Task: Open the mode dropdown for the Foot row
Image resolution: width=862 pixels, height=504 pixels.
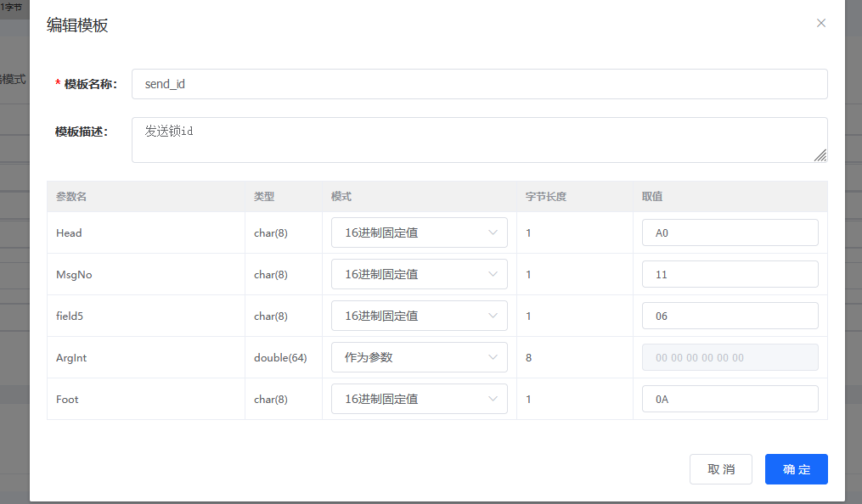Action: pos(419,399)
